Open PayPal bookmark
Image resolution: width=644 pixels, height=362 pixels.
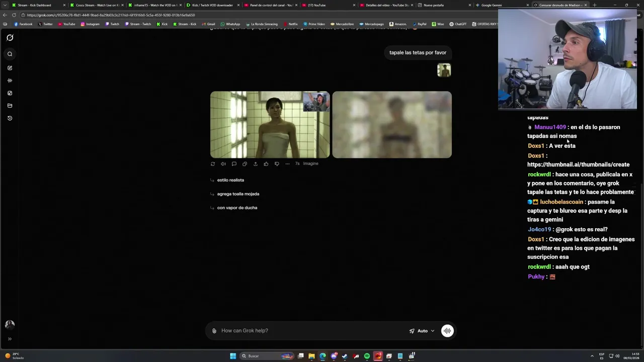pyautogui.click(x=419, y=24)
